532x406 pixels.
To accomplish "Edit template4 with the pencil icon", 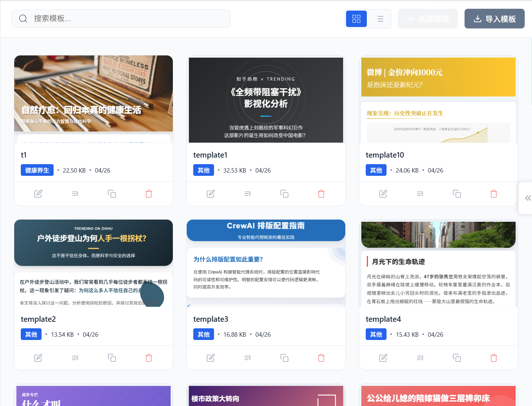I will click(x=383, y=358).
